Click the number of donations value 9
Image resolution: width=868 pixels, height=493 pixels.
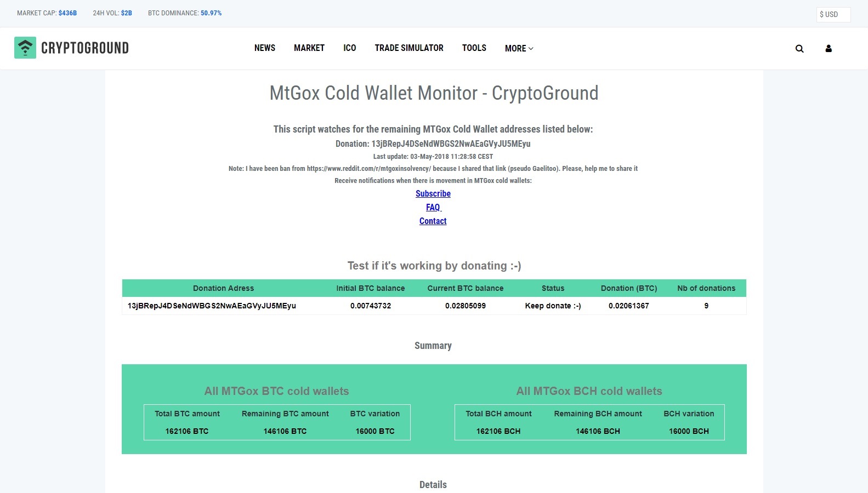click(706, 306)
